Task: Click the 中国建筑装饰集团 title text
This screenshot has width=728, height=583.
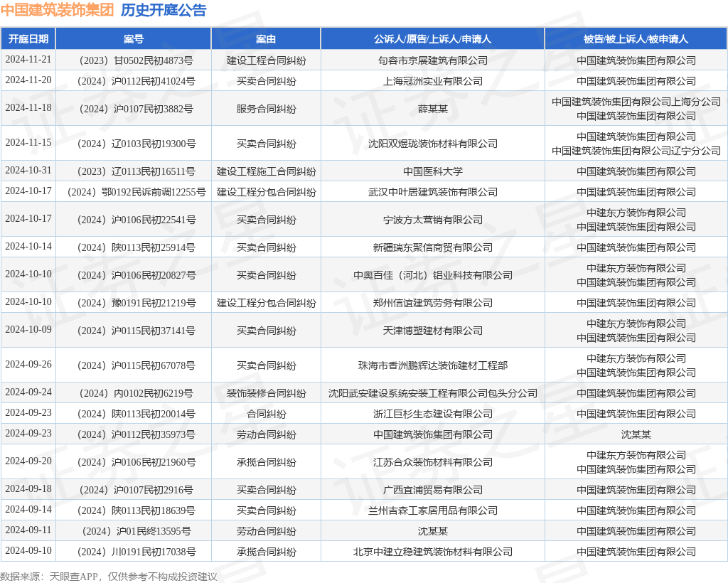Action: [58, 10]
